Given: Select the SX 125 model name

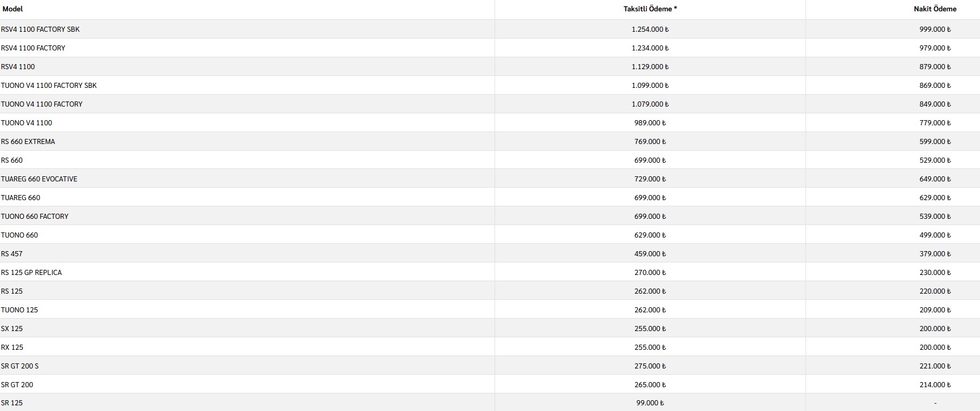Looking at the screenshot, I should coord(12,329).
